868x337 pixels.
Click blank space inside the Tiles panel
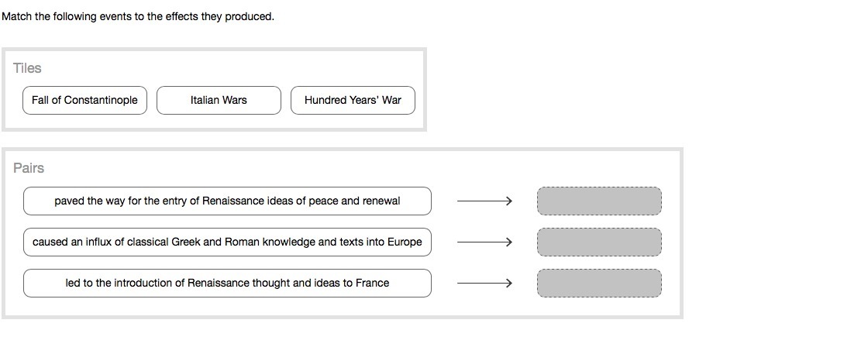[x=232, y=68]
